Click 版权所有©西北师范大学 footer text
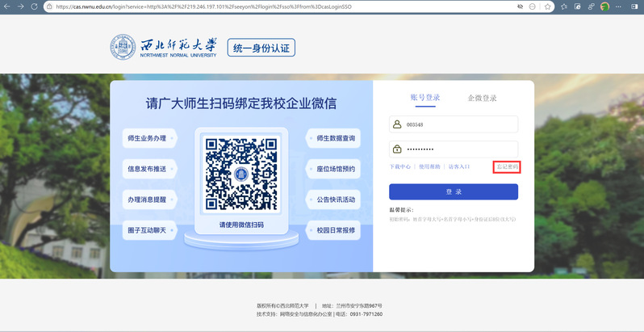Screen dimensions: 644x332 (x=282, y=305)
